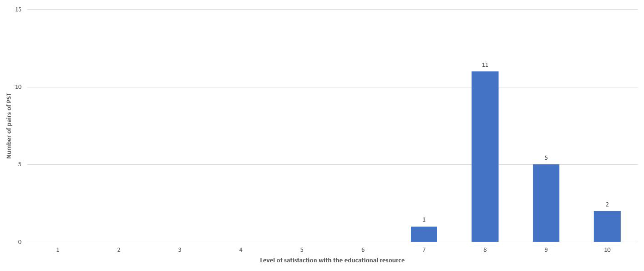Image resolution: width=644 pixels, height=271 pixels.
Task: Select the horizontal axis title about satisfaction level
Action: coord(332,260)
